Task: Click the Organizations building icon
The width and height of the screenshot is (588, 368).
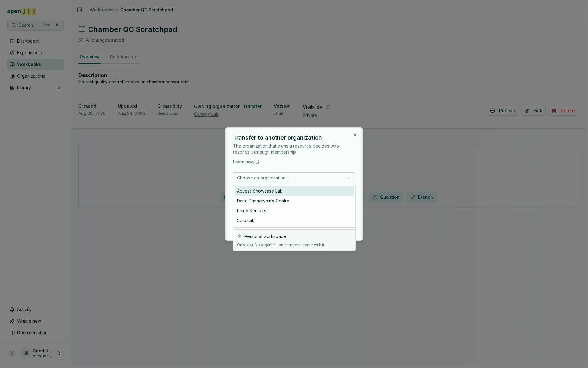Action: (x=12, y=76)
